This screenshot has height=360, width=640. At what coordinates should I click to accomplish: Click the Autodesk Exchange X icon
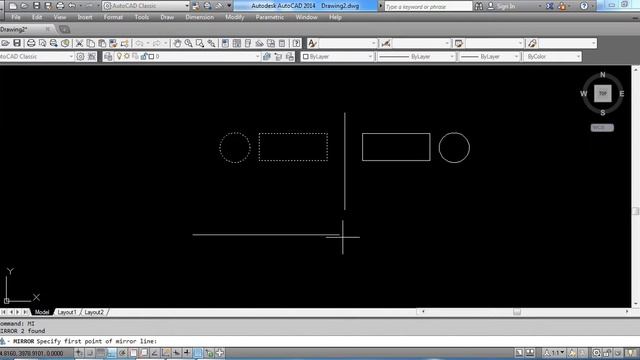(x=550, y=6)
